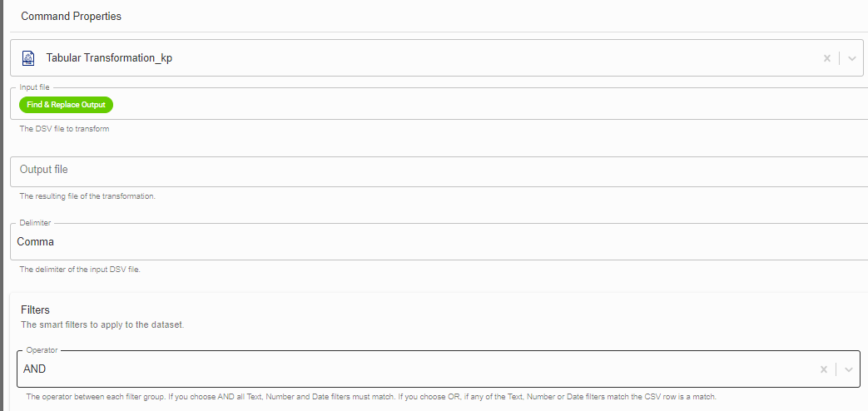Click the smart filters description text
This screenshot has width=868, height=411.
102,324
